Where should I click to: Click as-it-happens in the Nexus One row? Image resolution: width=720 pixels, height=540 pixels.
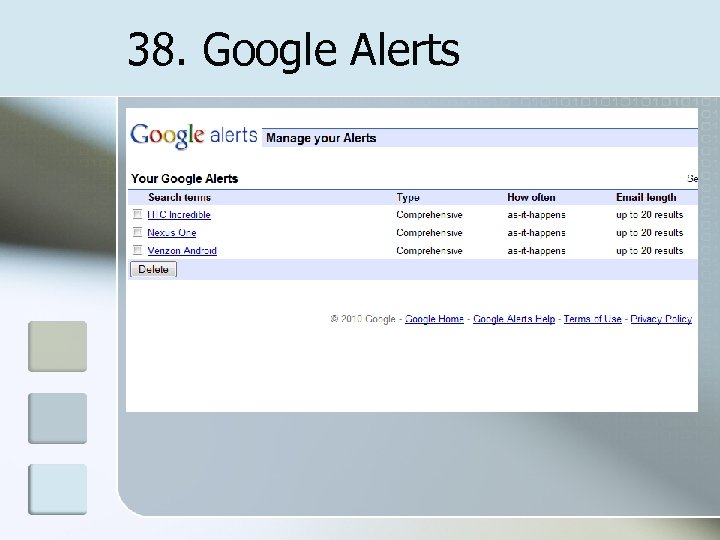pos(536,233)
